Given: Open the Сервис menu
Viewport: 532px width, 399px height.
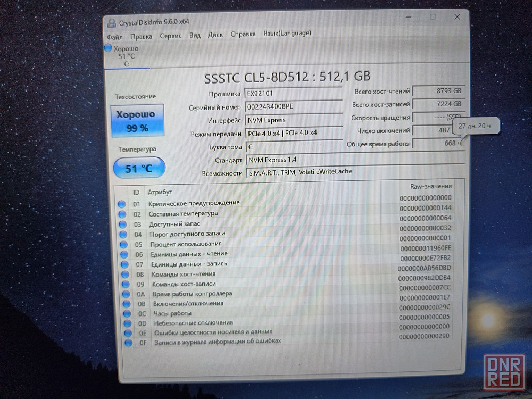Looking at the screenshot, I should tap(170, 36).
